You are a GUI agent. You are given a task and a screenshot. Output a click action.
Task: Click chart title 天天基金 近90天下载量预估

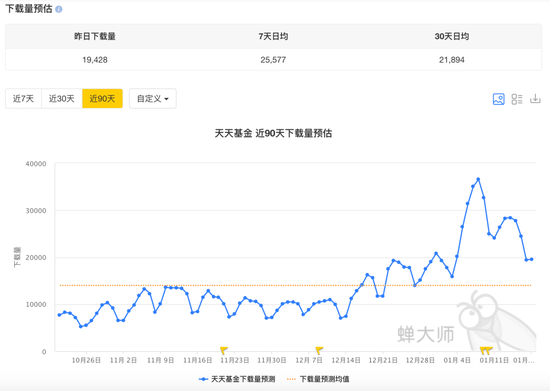[x=273, y=133]
